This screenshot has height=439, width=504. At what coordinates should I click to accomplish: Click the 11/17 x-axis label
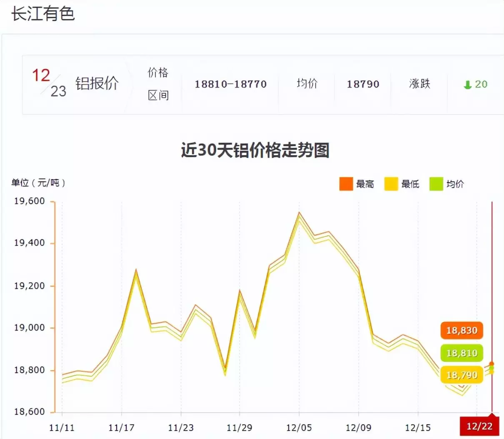121,428
